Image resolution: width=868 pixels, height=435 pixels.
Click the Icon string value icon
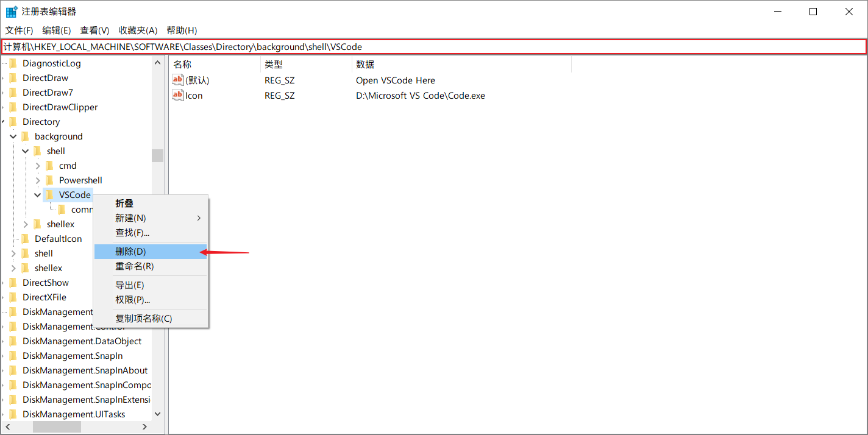178,95
